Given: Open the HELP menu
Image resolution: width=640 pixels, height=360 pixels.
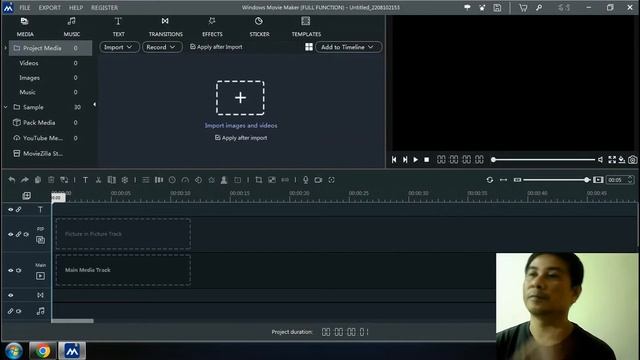Looking at the screenshot, I should 76,8.
